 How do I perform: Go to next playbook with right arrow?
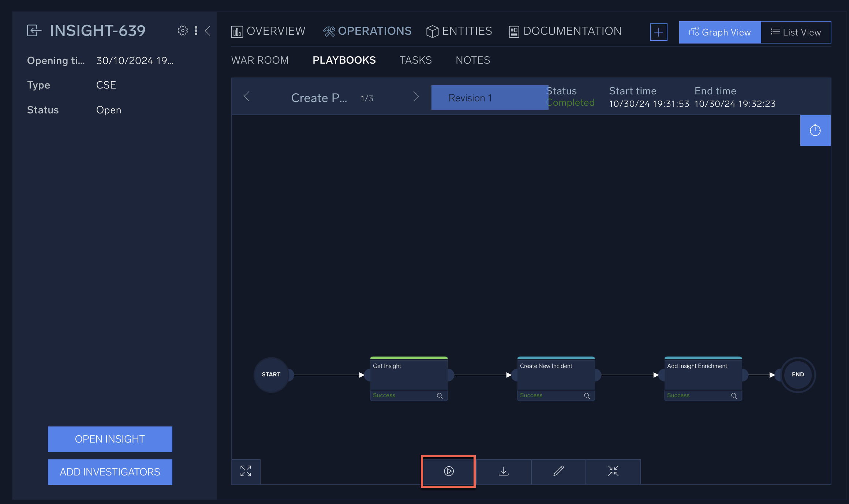pyautogui.click(x=416, y=97)
